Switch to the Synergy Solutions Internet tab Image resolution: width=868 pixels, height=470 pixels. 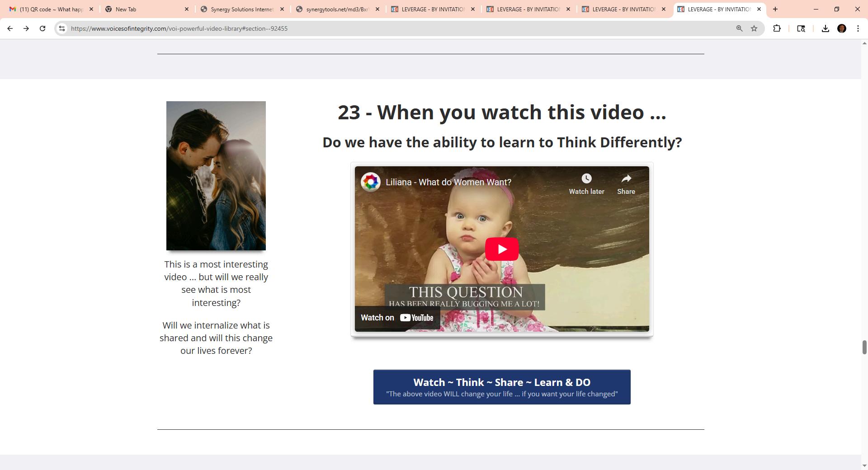[x=242, y=9]
